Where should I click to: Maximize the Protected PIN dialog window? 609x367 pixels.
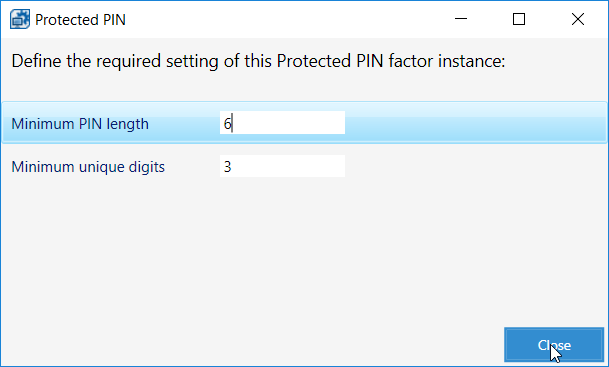[519, 19]
